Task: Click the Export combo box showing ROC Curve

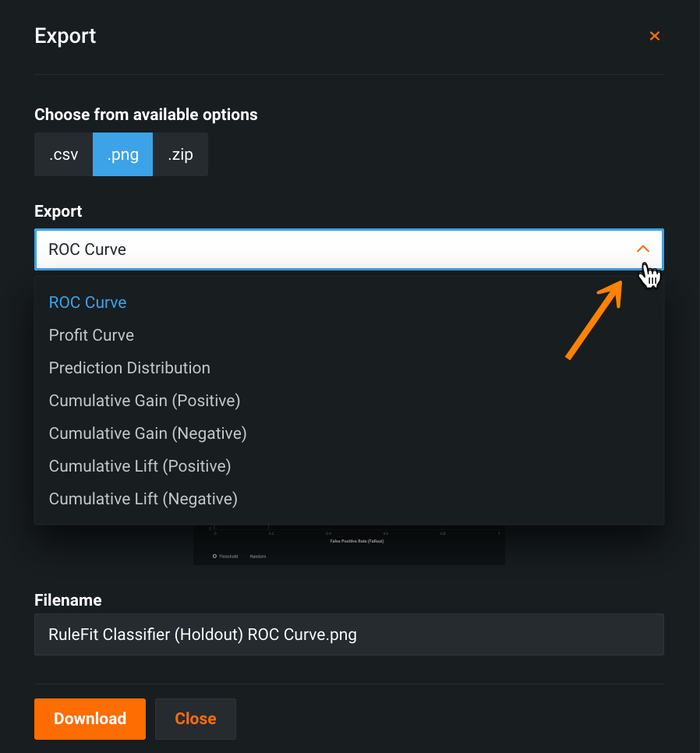Action: click(x=335, y=249)
